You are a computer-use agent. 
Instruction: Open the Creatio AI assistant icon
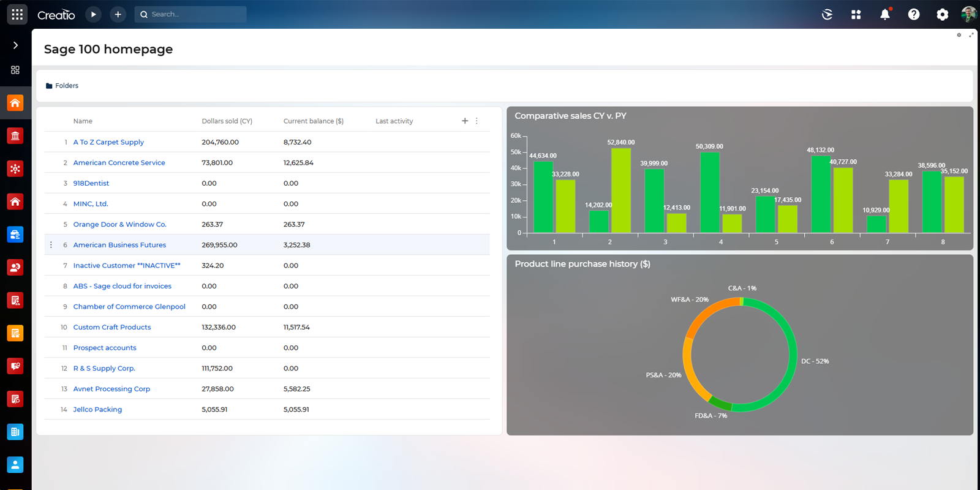point(827,14)
